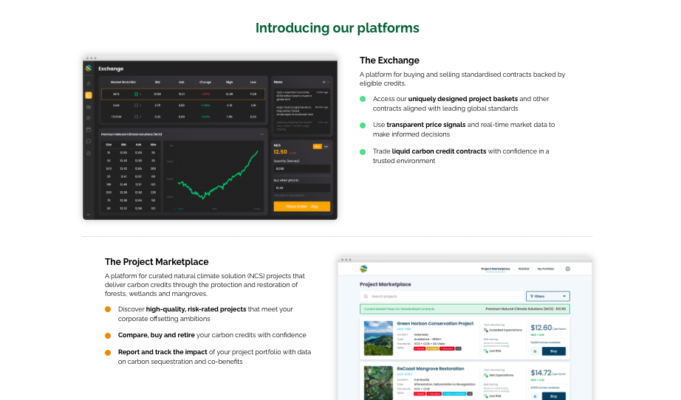
Task: Click the blue tag on ReCoast Mangrove card
Action: [454, 394]
